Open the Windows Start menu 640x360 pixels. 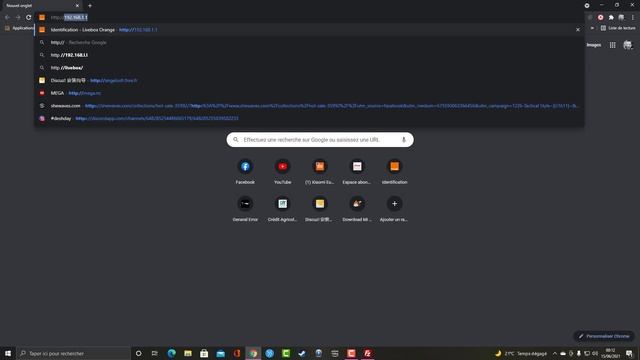(x=8, y=353)
